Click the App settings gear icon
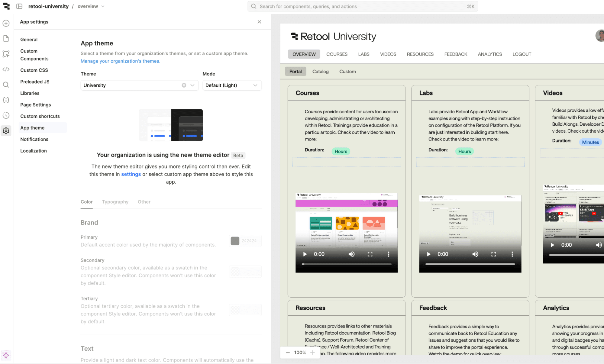Image resolution: width=604 pixels, height=364 pixels. point(6,130)
